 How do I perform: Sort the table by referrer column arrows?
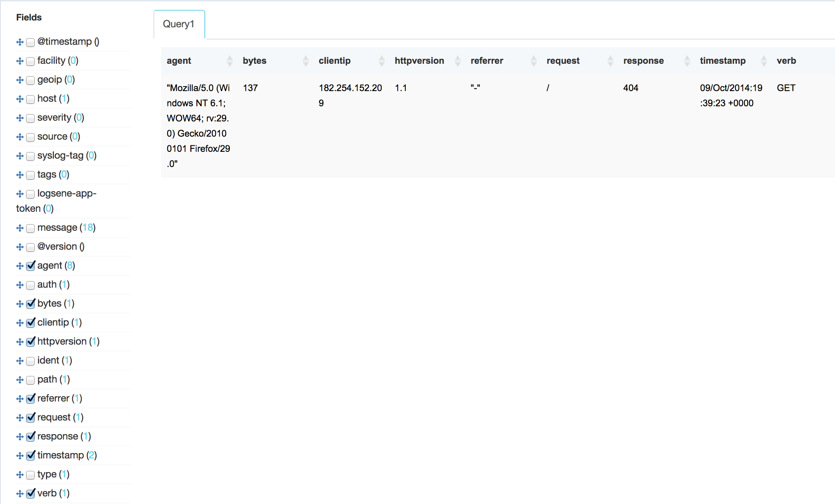534,61
